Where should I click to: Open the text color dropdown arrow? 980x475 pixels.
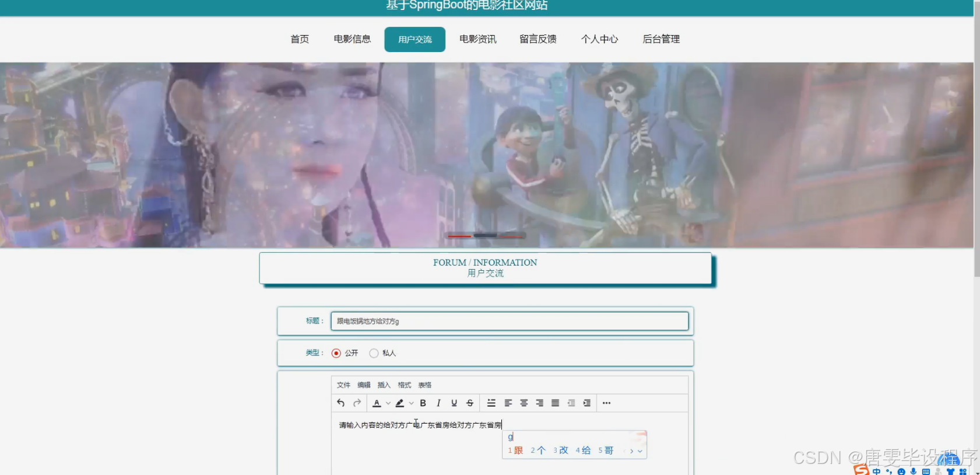point(388,403)
